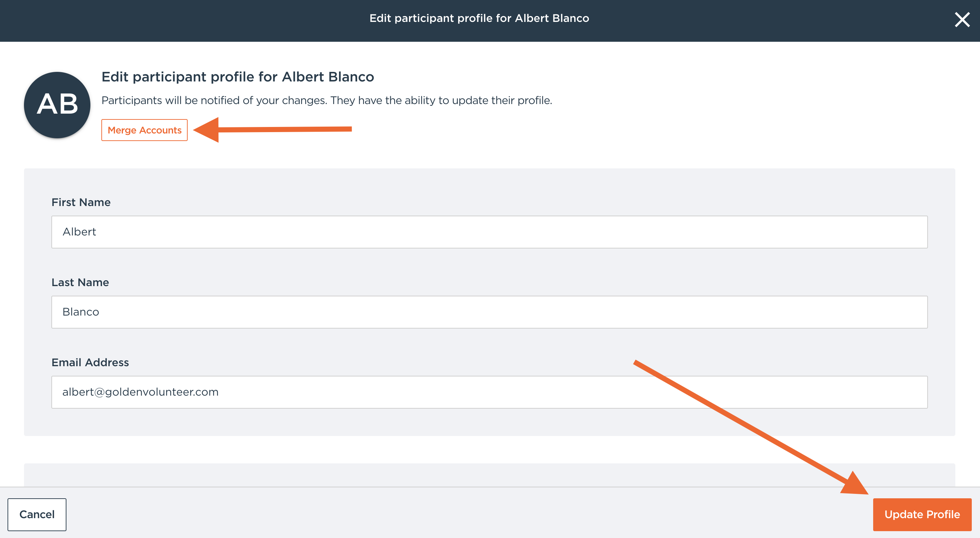This screenshot has width=980, height=538.
Task: Click Update Profile to save changes
Action: point(921,514)
